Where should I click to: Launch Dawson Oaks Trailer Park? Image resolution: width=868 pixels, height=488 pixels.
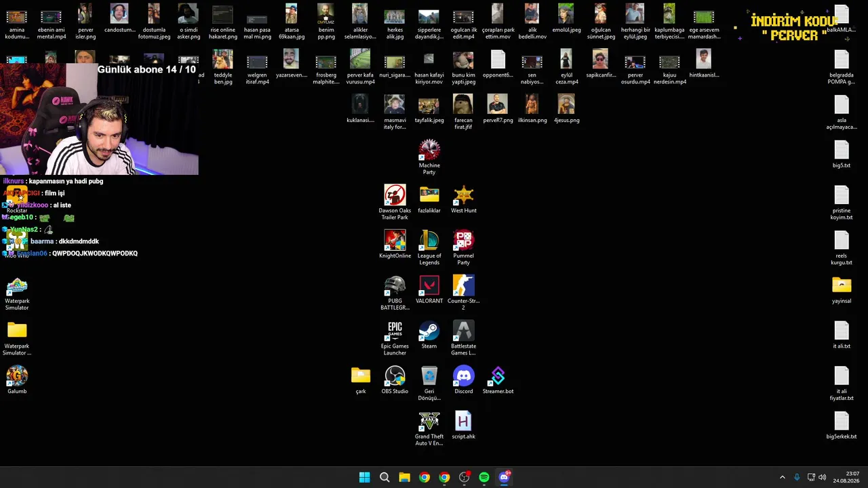pos(395,202)
